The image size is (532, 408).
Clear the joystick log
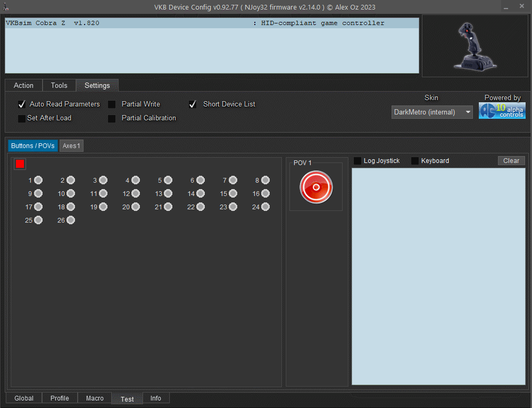[511, 161]
